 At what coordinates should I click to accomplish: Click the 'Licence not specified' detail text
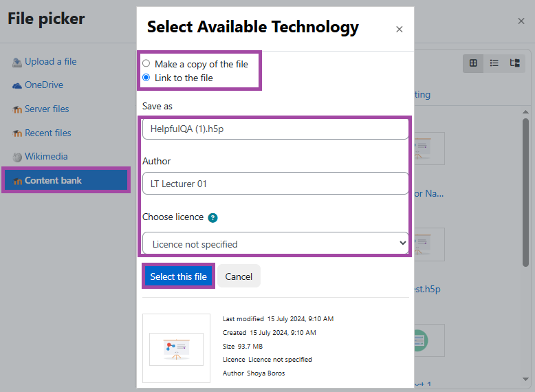click(x=267, y=360)
